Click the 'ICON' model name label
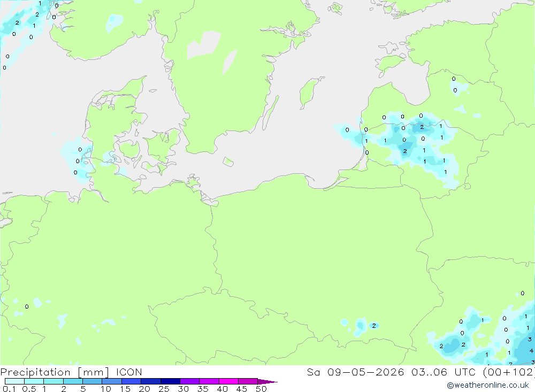Viewport: 535px width, 392px height. pyautogui.click(x=129, y=372)
